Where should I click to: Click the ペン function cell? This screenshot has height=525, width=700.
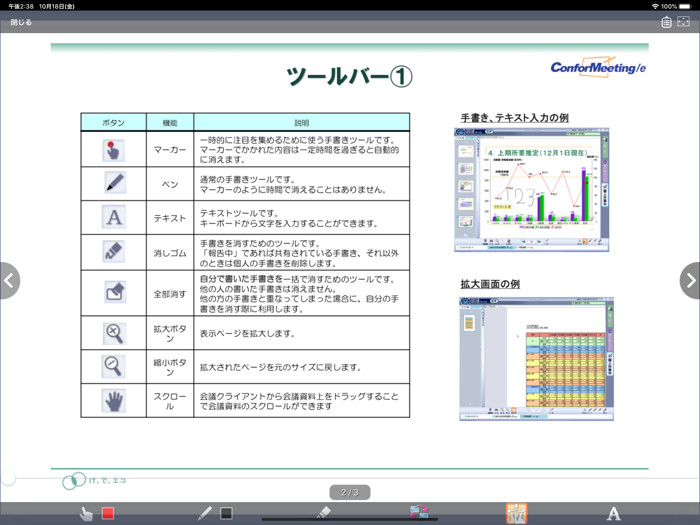pyautogui.click(x=170, y=184)
